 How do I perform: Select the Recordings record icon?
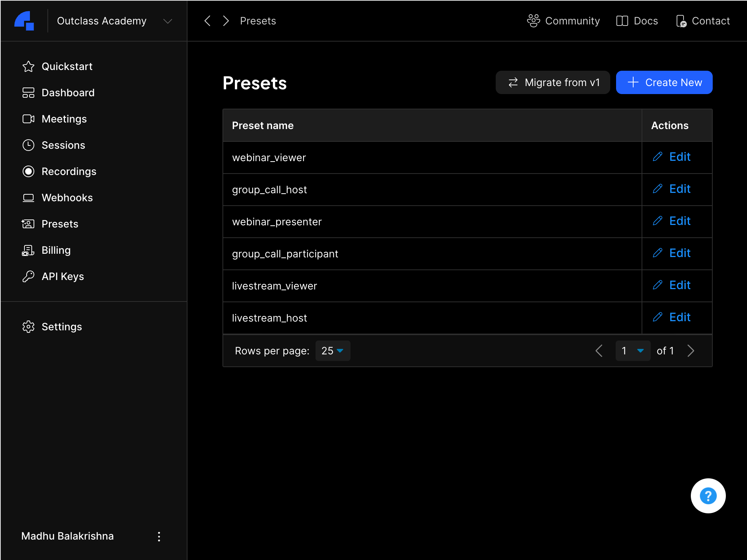pos(29,171)
